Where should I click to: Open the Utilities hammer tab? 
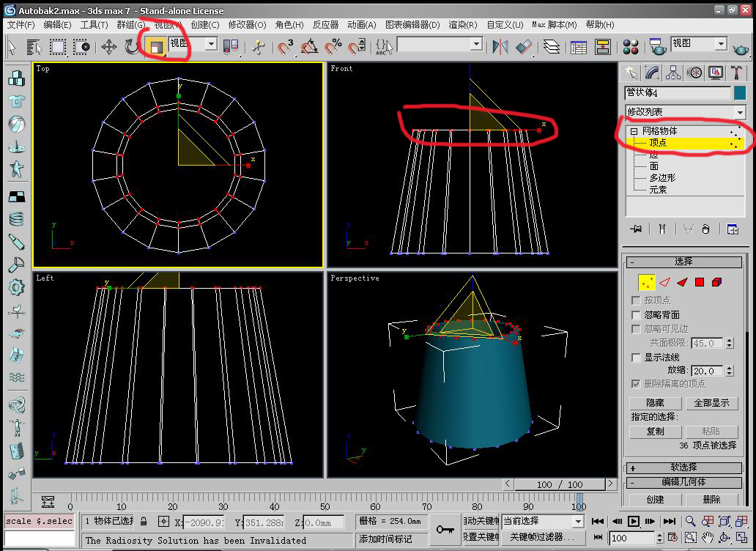736,73
